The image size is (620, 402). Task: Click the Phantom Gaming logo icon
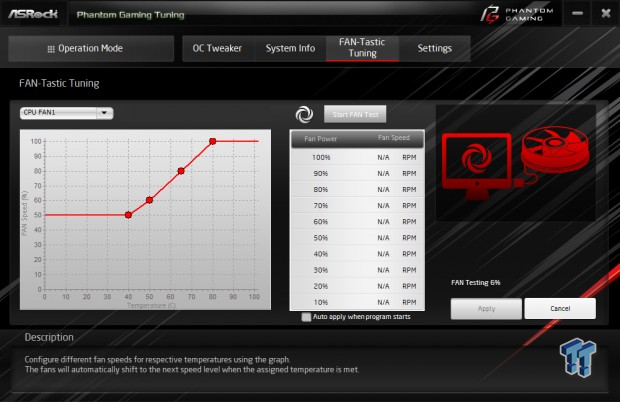(490, 14)
